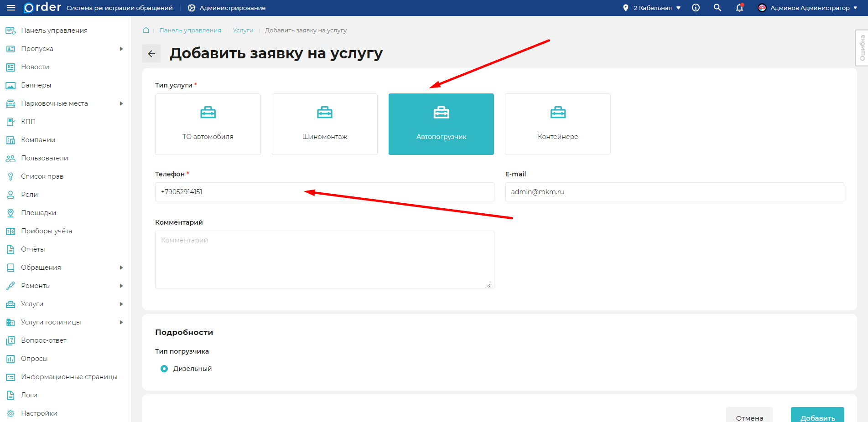The width and height of the screenshot is (868, 422).
Task: Click into the Комментарий text area
Action: point(324,259)
